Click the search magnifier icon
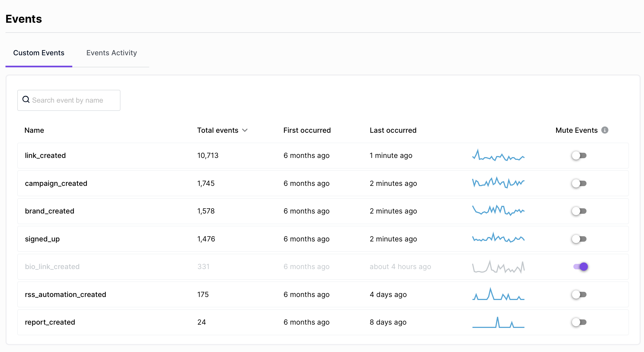The height and width of the screenshot is (352, 644). tap(26, 100)
